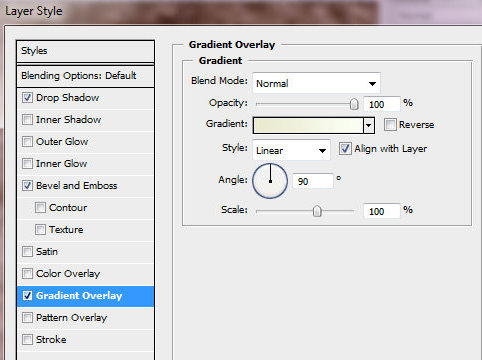Viewport: 482px width, 360px height.
Task: Enable the Satin checkbox
Action: point(27,252)
